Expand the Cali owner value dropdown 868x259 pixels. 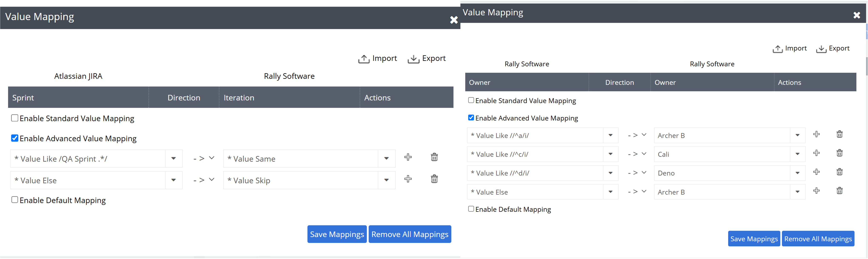pos(797,154)
